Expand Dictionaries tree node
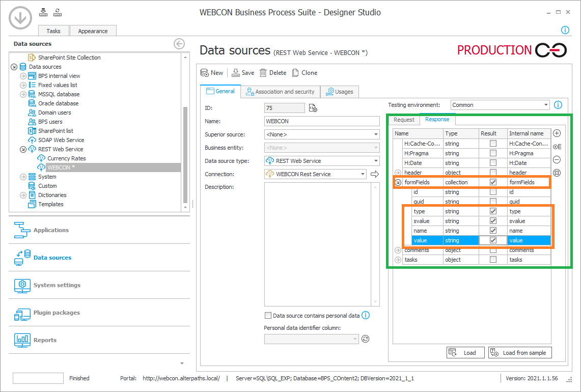The image size is (581, 392). click(x=23, y=195)
